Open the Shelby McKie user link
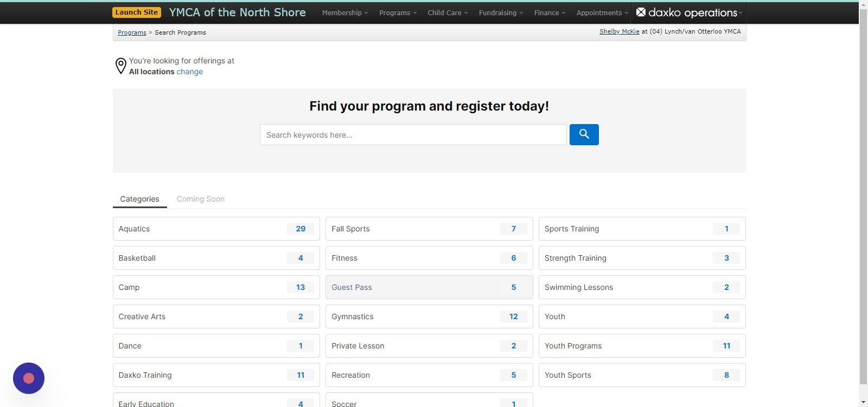This screenshot has width=868, height=407. click(x=619, y=31)
